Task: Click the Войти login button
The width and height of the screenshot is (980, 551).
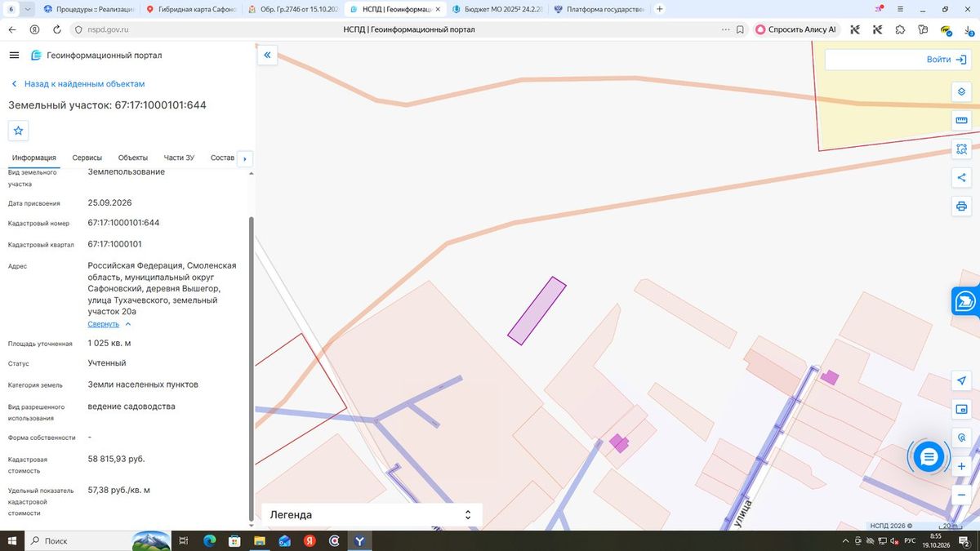Action: click(x=946, y=60)
